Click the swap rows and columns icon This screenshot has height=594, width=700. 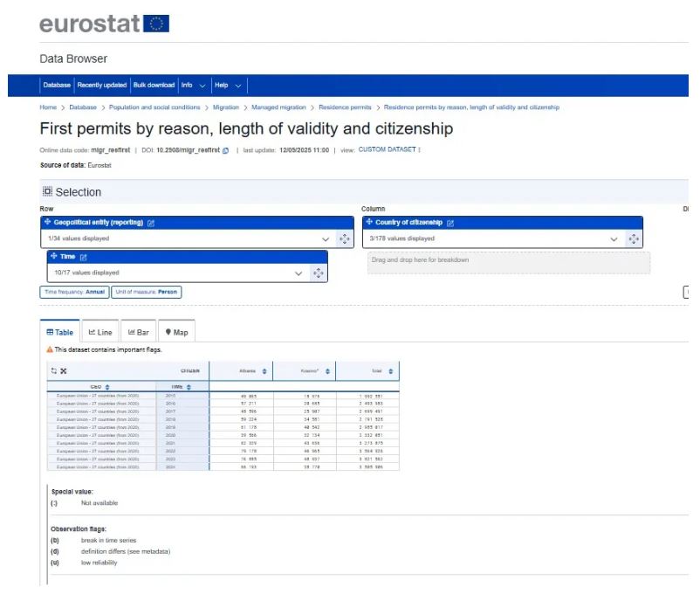[52, 371]
